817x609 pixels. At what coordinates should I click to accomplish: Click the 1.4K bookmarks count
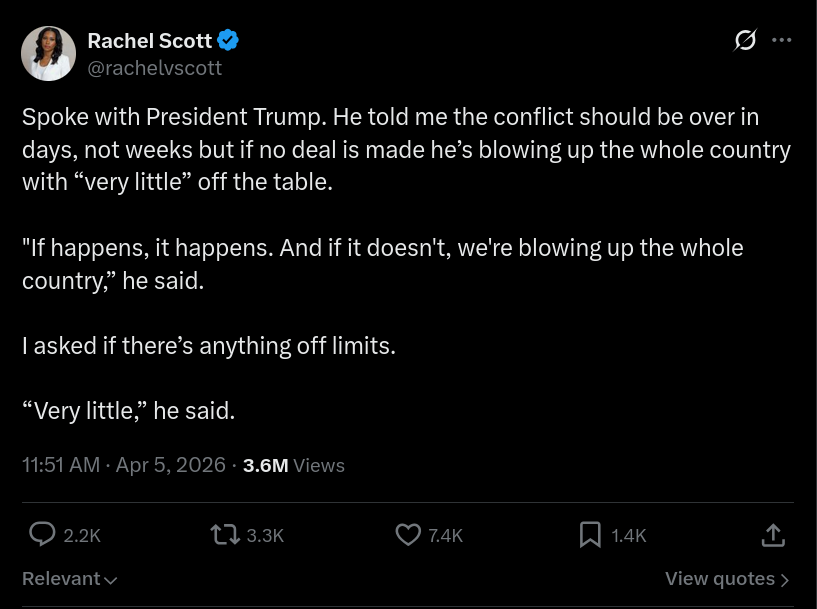point(629,536)
